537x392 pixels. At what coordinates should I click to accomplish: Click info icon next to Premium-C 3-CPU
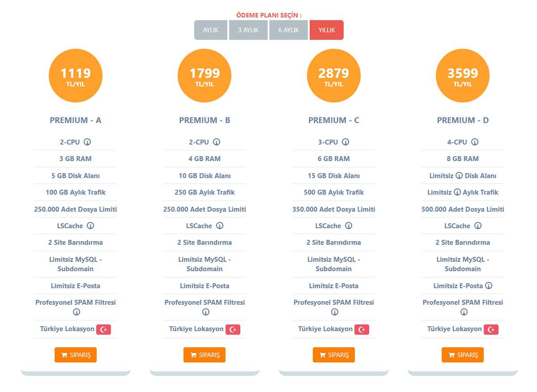(x=345, y=142)
